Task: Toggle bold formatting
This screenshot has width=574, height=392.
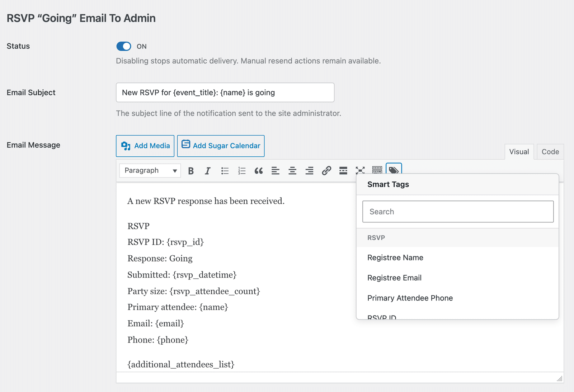Action: tap(191, 171)
